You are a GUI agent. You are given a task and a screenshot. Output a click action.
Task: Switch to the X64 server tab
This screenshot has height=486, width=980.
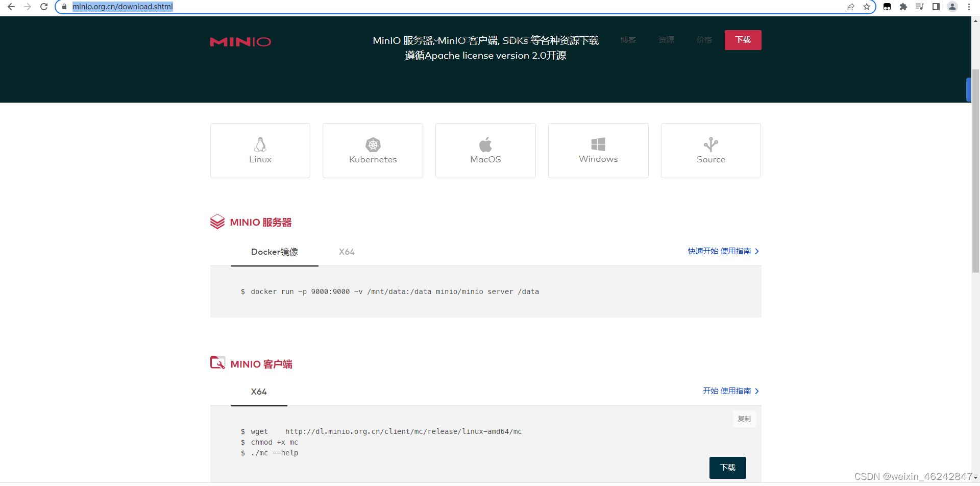(347, 252)
